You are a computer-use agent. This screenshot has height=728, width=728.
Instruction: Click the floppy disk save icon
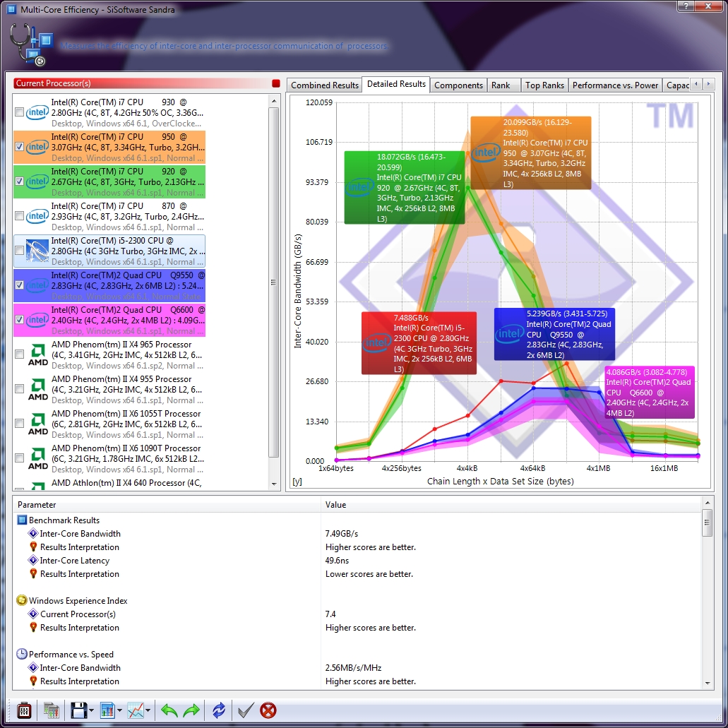click(x=78, y=710)
